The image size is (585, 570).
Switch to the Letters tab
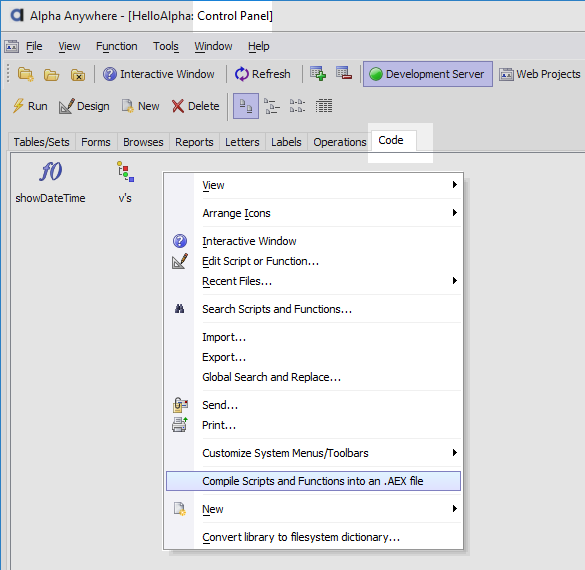(x=242, y=142)
